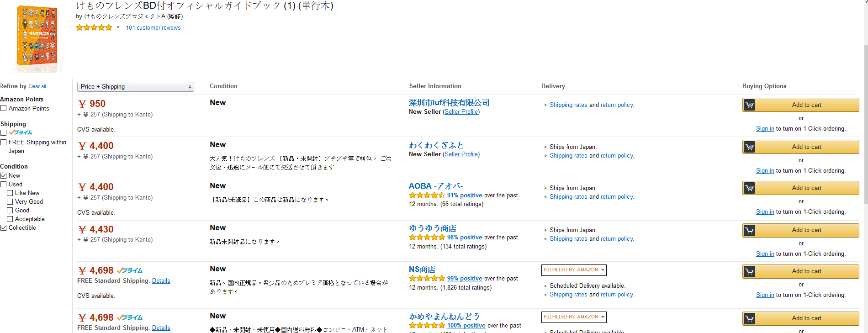Click the Prime logo next to the first ¥4,698 price

point(130,270)
